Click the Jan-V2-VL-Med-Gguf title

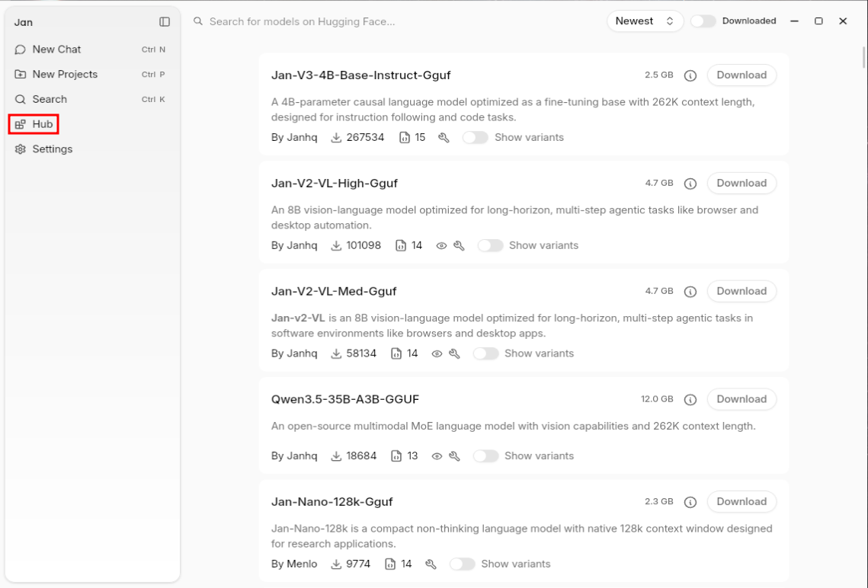coord(334,291)
